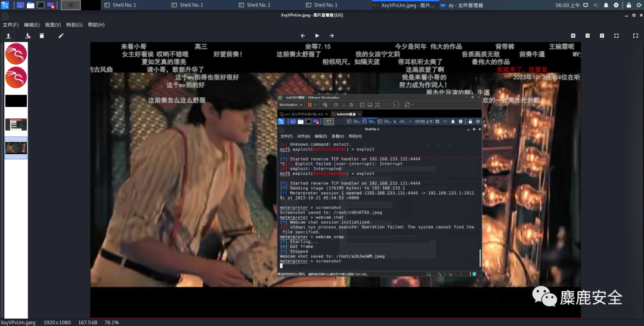The image size is (644, 326).
Task: Delete the image with the trash icon
Action: click(x=42, y=36)
